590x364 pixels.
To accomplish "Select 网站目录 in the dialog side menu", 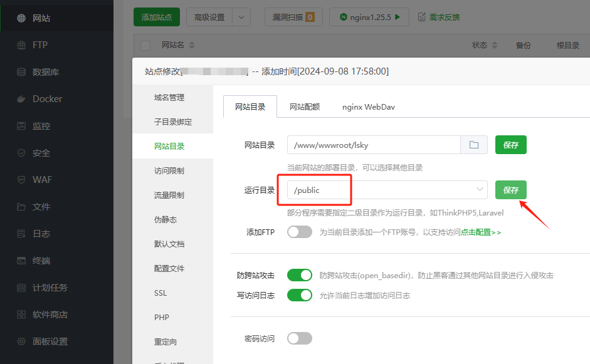I will (x=172, y=146).
